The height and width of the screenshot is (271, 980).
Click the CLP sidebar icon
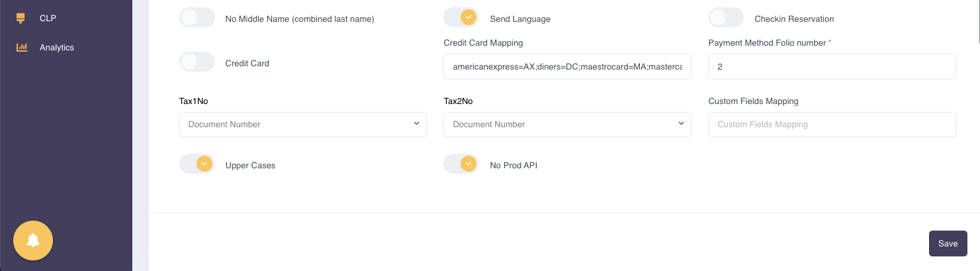21,18
